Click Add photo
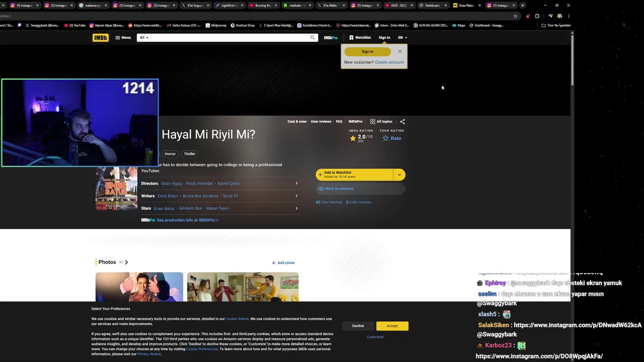644x362 pixels. 283,263
